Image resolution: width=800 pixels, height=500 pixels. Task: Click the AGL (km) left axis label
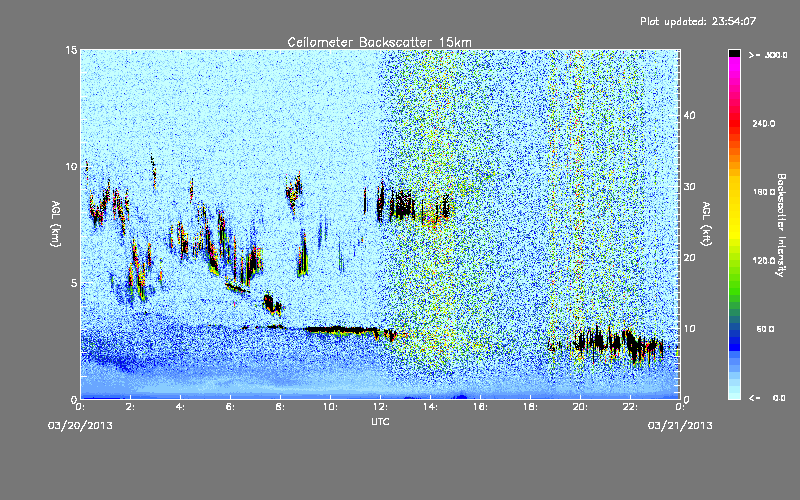pos(56,223)
